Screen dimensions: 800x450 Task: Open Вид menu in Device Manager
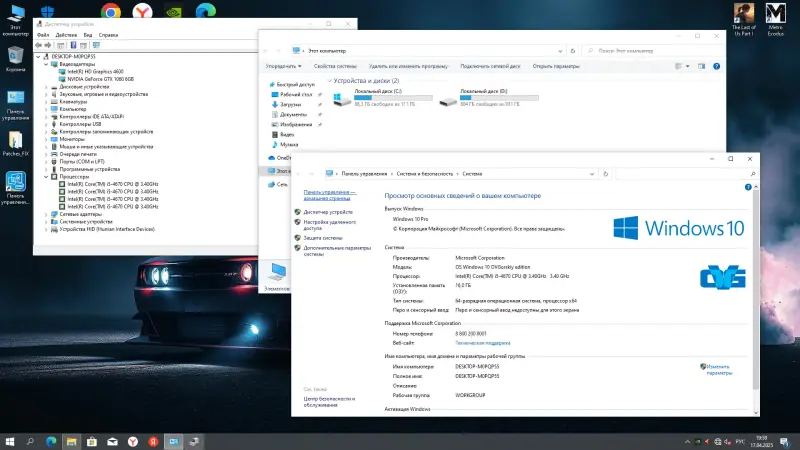pyautogui.click(x=88, y=35)
